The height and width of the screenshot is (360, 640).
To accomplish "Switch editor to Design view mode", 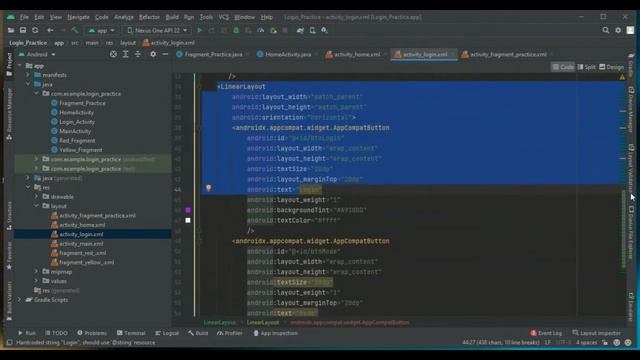I will (x=611, y=67).
